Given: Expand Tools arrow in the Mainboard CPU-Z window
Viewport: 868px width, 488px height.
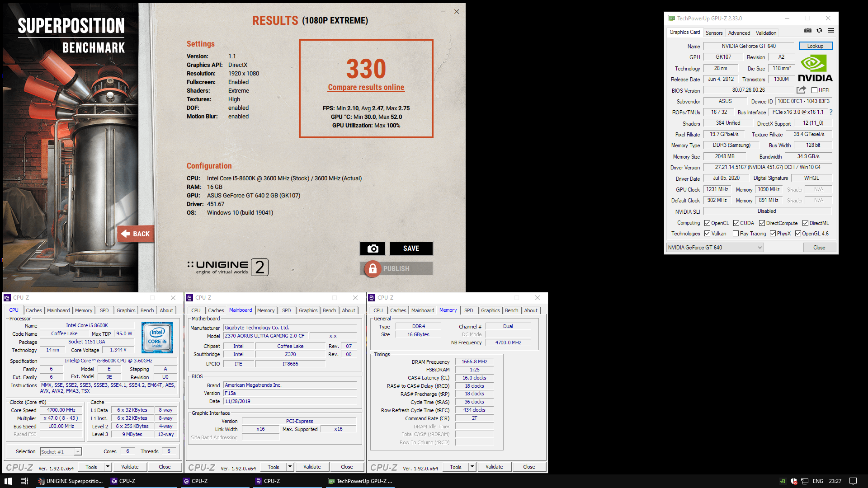Looking at the screenshot, I should pos(290,467).
